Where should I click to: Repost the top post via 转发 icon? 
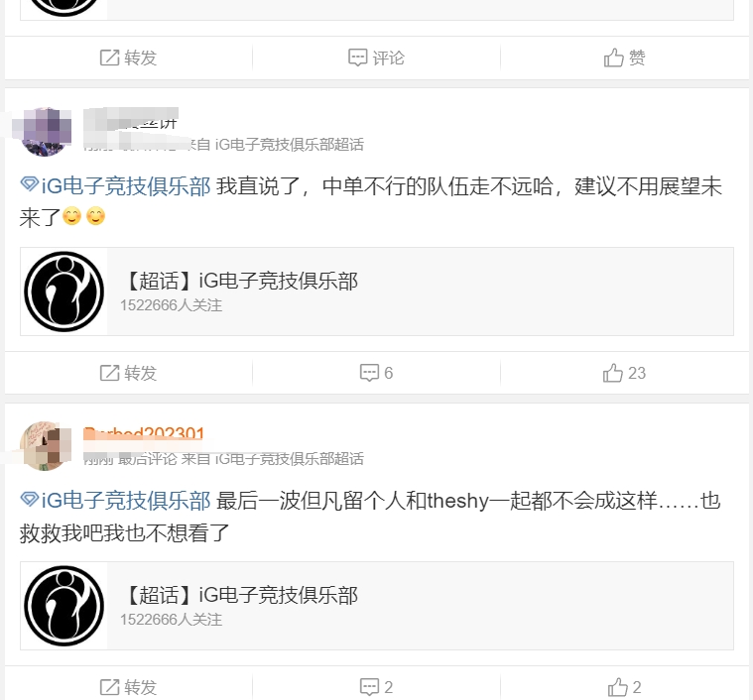(128, 58)
